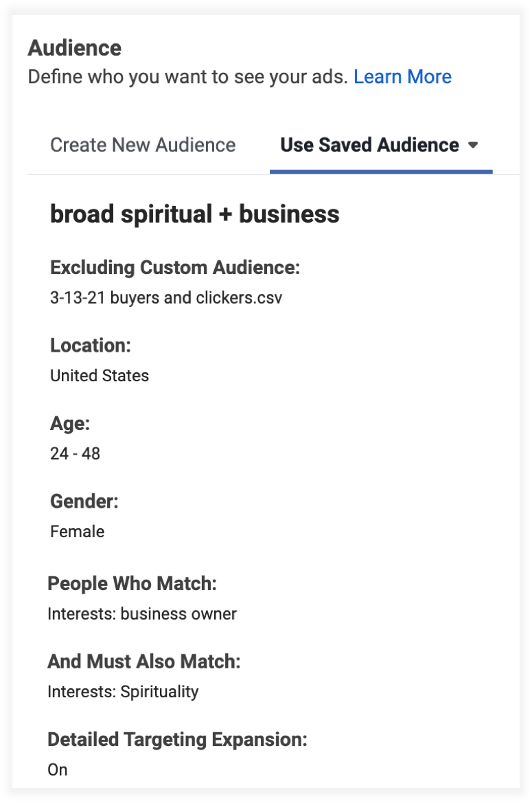The width and height of the screenshot is (532, 803).
Task: Click the age range 24 - 48
Action: pos(75,453)
